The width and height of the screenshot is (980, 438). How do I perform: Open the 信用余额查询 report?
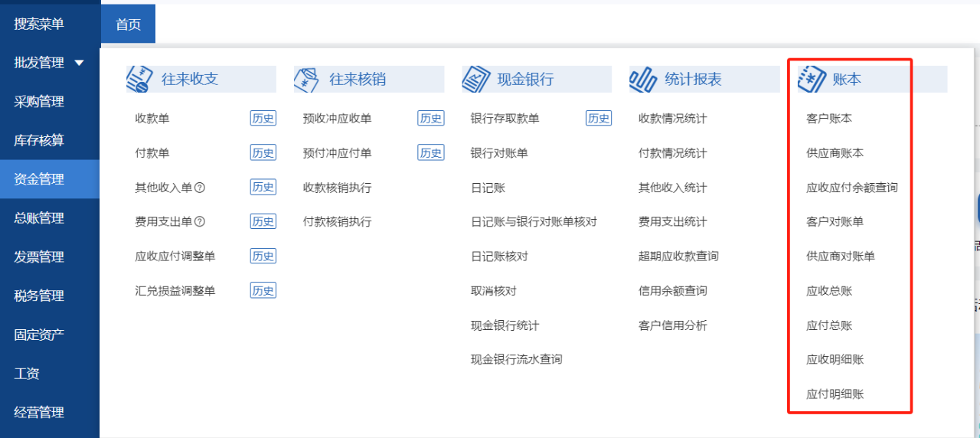tap(673, 291)
